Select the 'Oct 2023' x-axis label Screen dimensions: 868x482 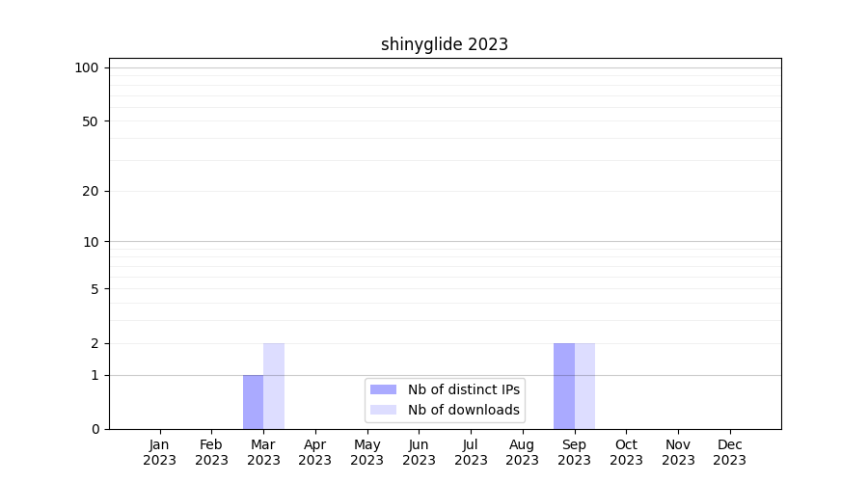tap(626, 452)
